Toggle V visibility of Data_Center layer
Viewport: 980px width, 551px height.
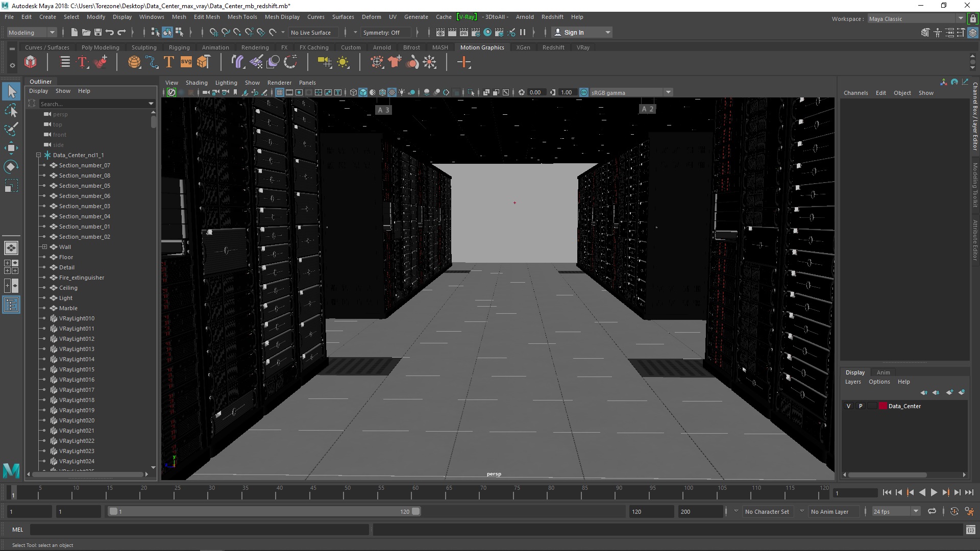[849, 406]
